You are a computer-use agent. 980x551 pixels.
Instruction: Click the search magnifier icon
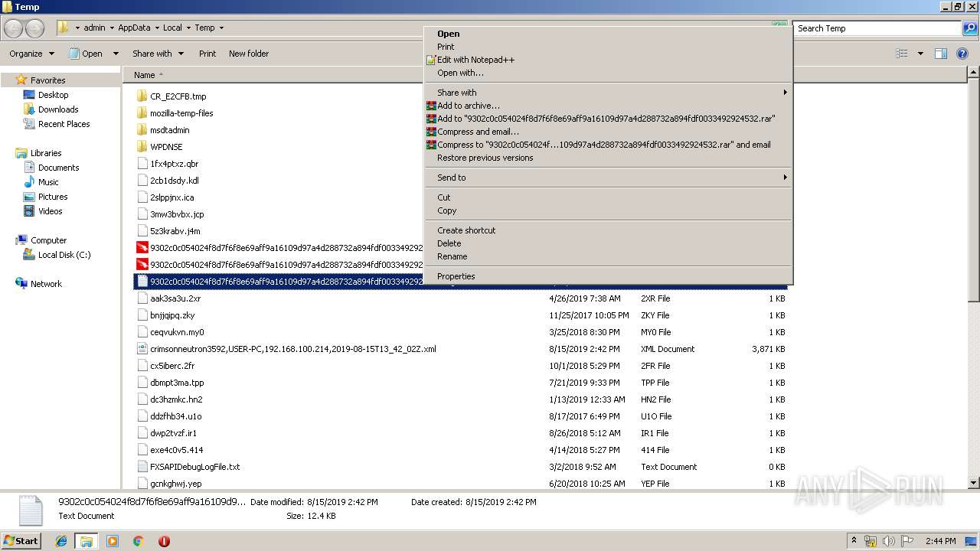[969, 28]
